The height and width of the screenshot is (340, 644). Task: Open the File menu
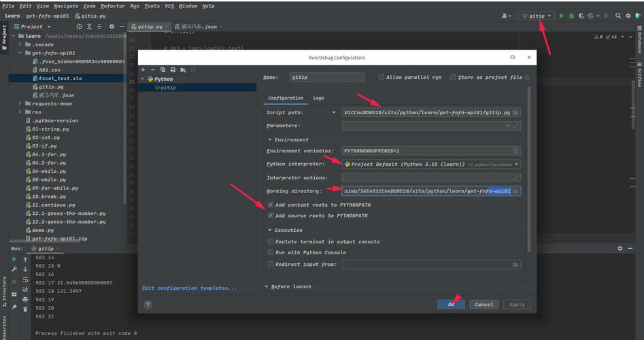click(x=8, y=5)
